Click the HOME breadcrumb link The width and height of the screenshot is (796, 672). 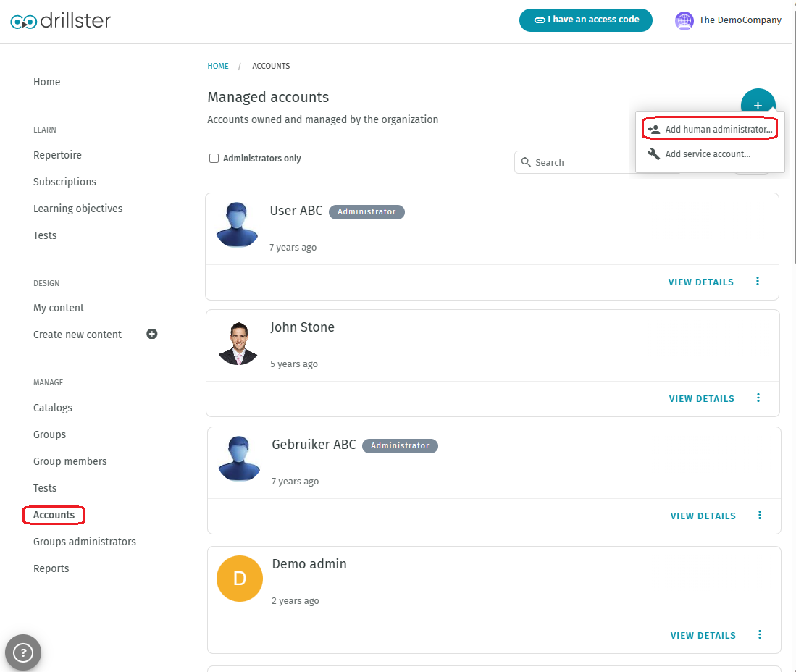tap(217, 66)
